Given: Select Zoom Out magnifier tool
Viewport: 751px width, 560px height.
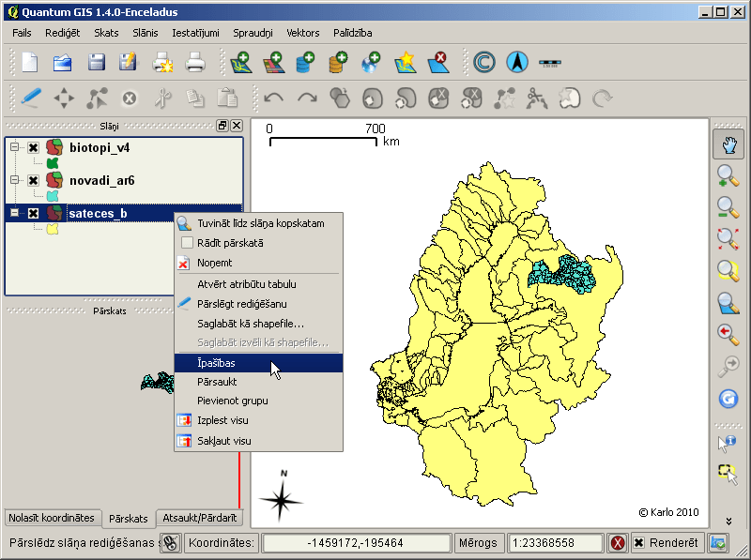Looking at the screenshot, I should [x=728, y=207].
